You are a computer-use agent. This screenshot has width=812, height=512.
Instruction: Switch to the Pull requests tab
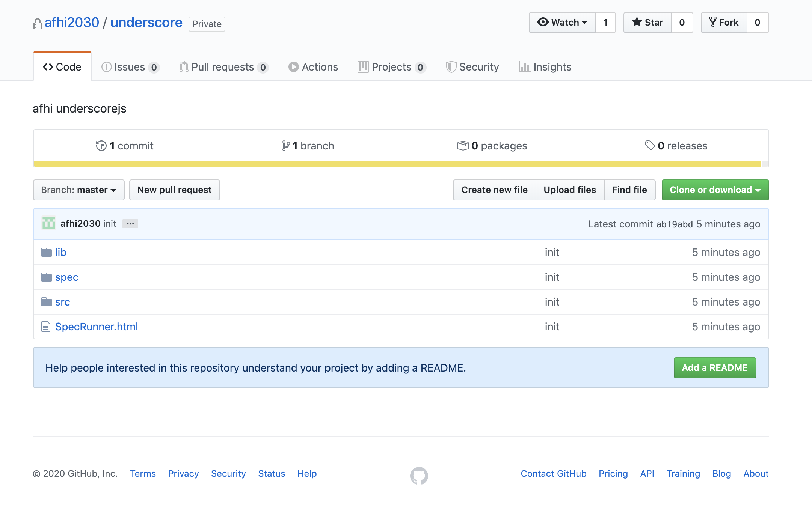[223, 67]
